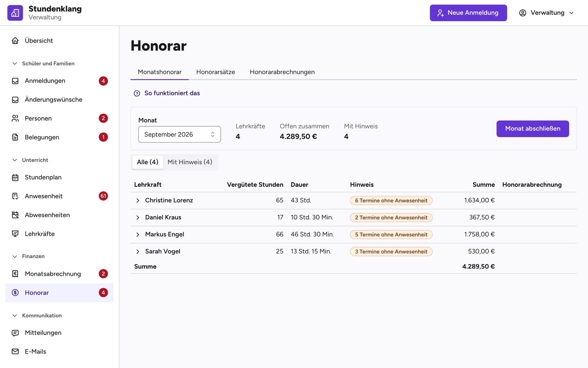Screen dimensions: 588x368
Task: Open Übersicht via the home icon
Action: click(15, 41)
